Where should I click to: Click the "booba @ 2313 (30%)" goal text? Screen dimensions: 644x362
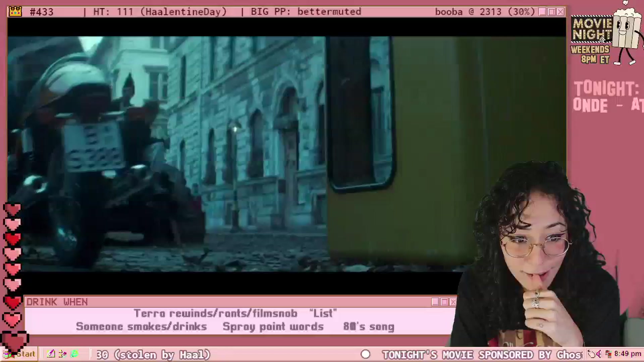485,12
